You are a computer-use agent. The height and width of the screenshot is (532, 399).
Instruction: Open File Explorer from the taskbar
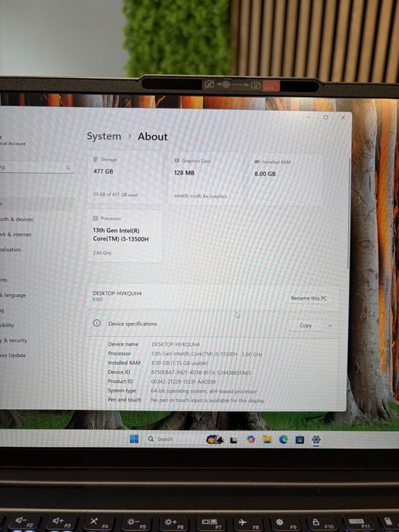coord(268,440)
